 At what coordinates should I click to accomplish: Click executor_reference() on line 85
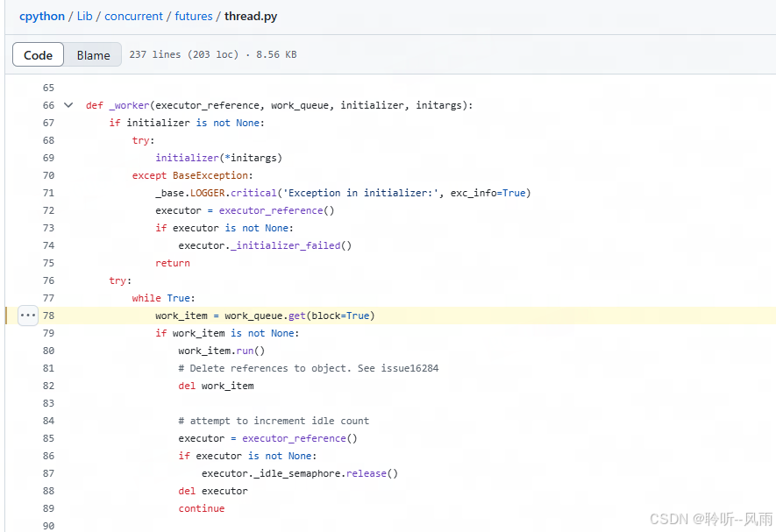click(x=299, y=438)
